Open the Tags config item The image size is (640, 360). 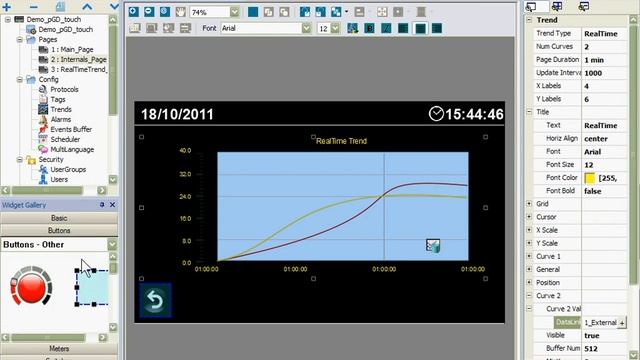(58, 100)
